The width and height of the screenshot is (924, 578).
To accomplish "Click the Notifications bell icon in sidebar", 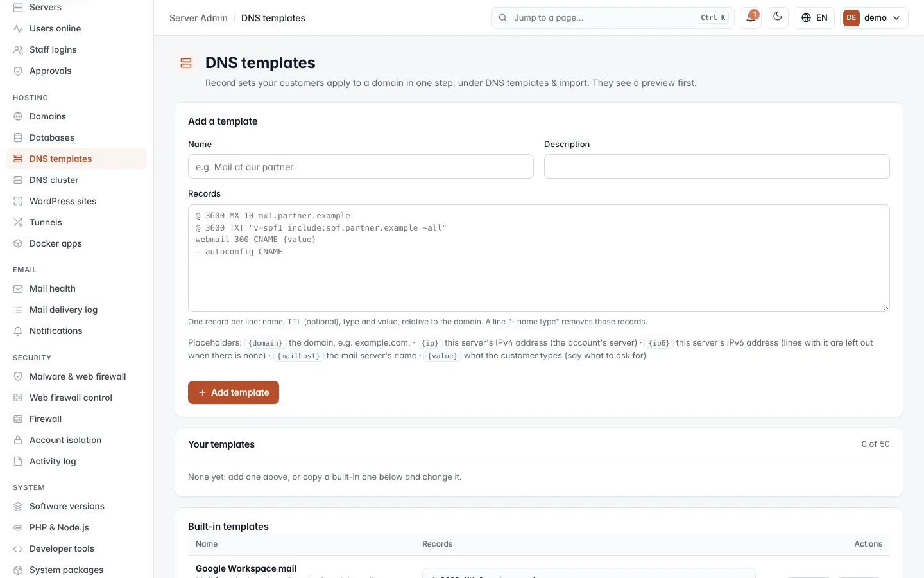I will tap(18, 331).
